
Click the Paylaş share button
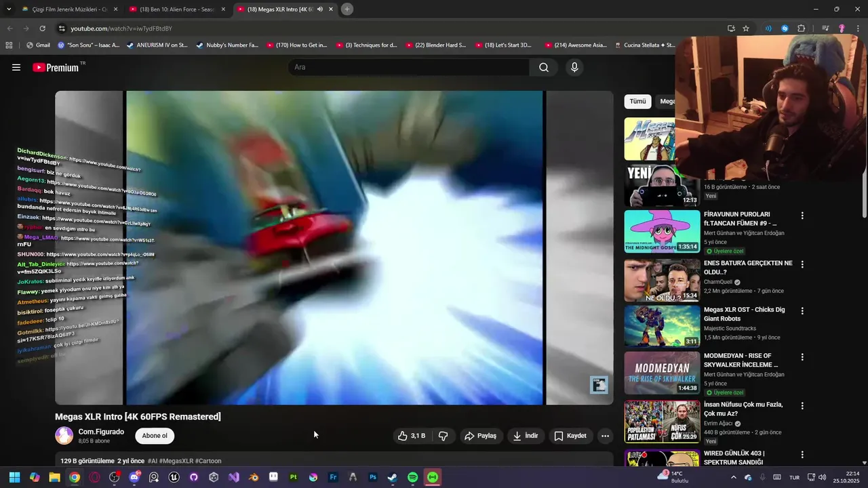click(480, 436)
